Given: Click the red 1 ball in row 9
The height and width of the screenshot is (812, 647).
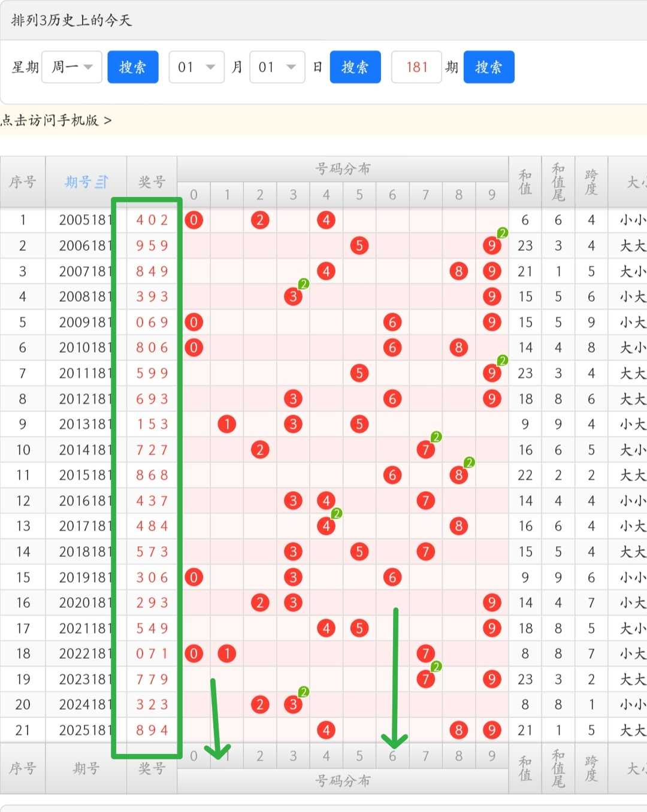Looking at the screenshot, I should click(227, 424).
